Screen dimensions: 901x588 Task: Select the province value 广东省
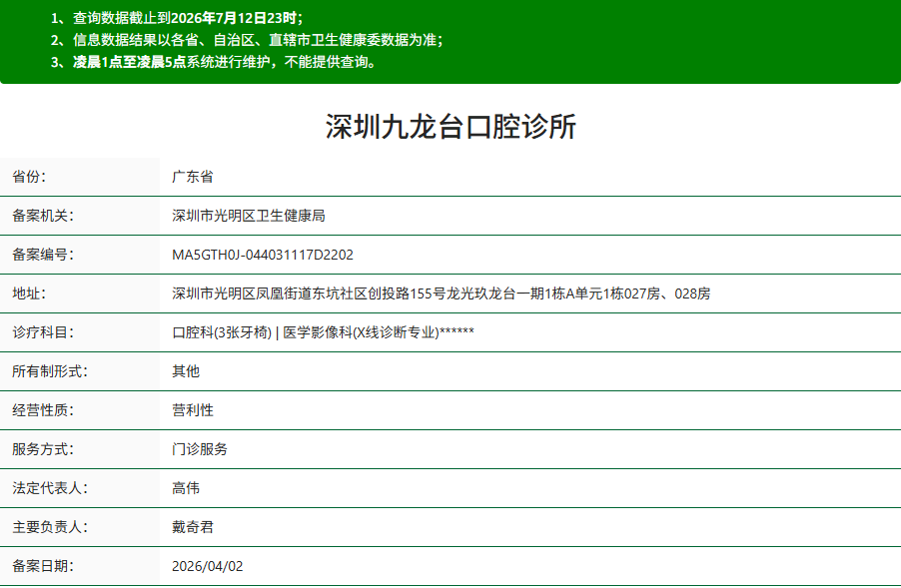(x=193, y=177)
